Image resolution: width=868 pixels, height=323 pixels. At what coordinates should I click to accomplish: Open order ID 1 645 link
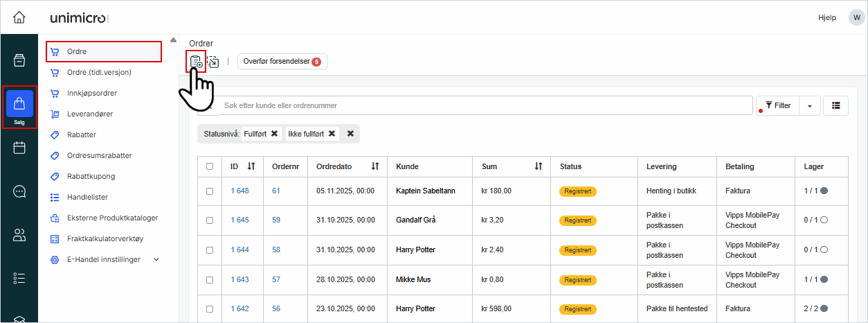click(x=239, y=220)
